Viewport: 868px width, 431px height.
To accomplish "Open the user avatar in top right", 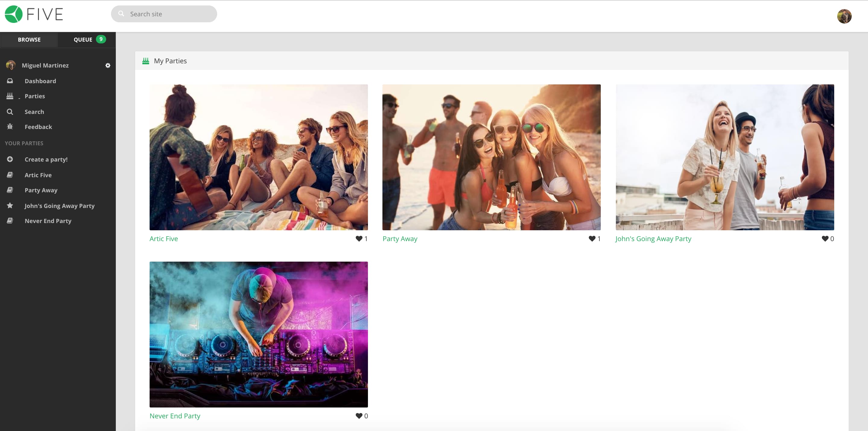I will pyautogui.click(x=844, y=16).
